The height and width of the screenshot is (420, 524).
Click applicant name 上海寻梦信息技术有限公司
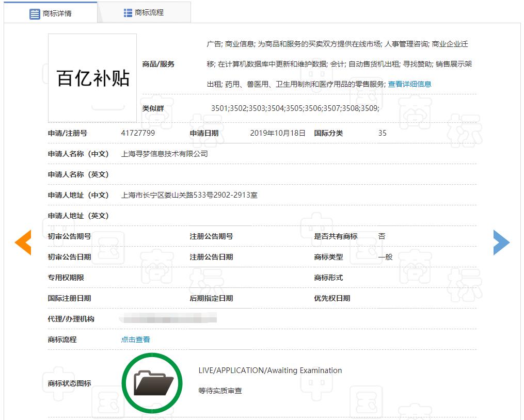tap(164, 154)
